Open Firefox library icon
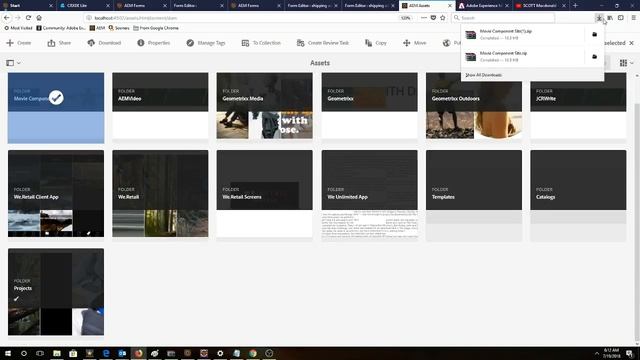 [610, 18]
